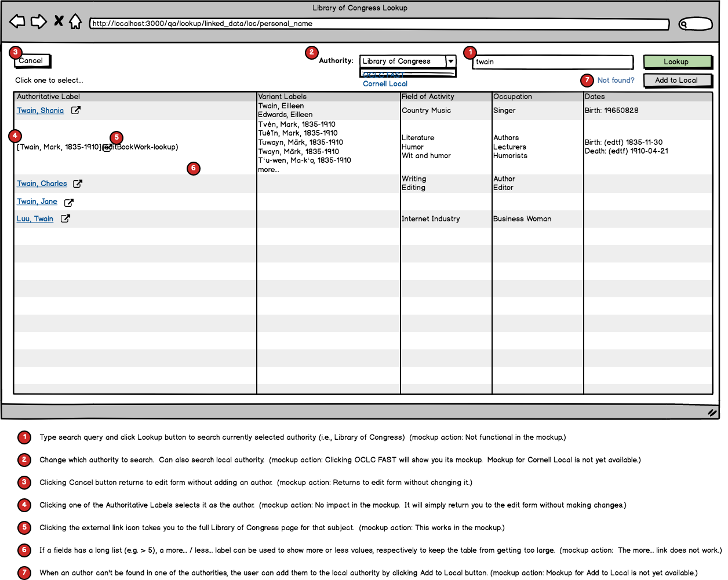Click the Twain, Eilleen variant label
The height and width of the screenshot is (580, 728).
[281, 106]
